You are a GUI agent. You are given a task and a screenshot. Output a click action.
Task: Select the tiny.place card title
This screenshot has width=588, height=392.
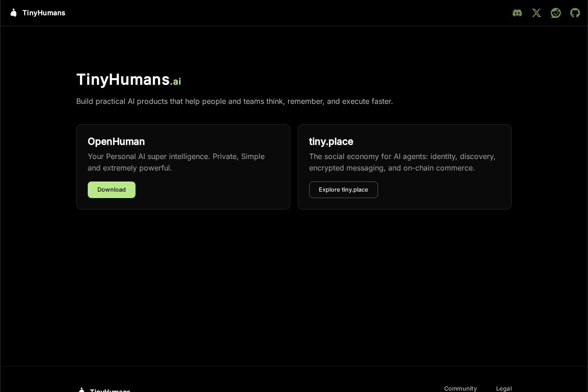pyautogui.click(x=331, y=142)
